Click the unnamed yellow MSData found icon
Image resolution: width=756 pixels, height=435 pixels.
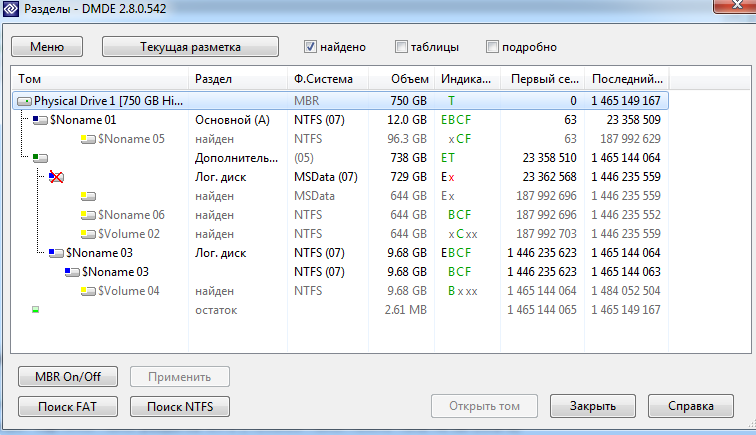(x=88, y=196)
